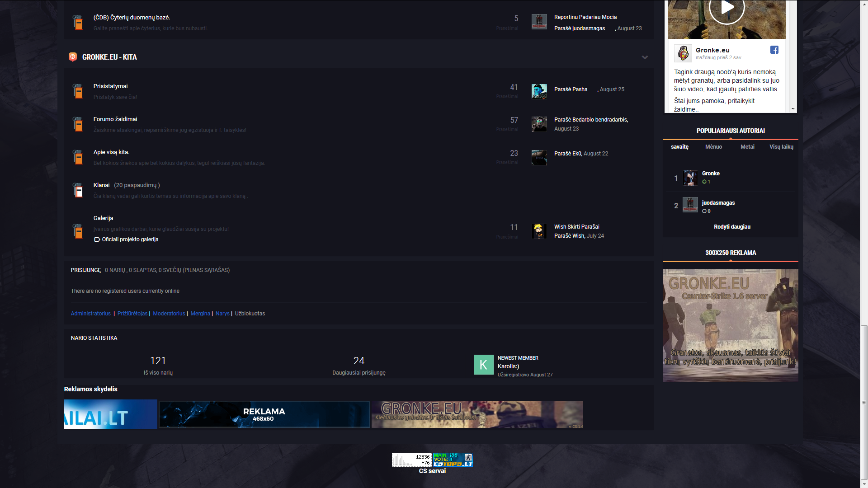The image size is (868, 488).
Task: Select the savaitę tab in popular authors
Action: pos(679,147)
